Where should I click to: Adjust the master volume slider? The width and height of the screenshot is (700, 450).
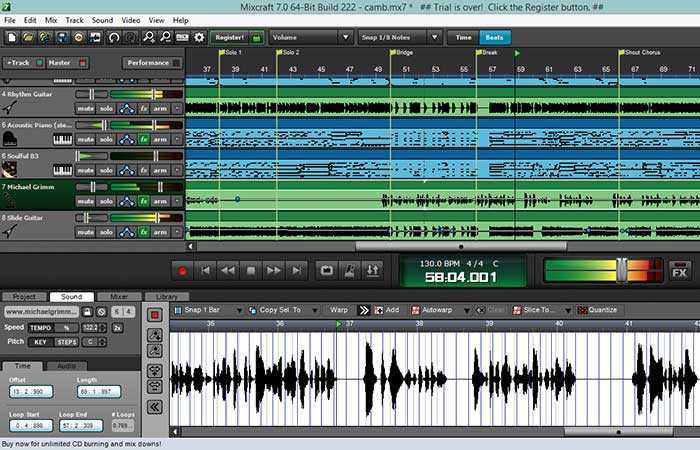[x=621, y=270]
